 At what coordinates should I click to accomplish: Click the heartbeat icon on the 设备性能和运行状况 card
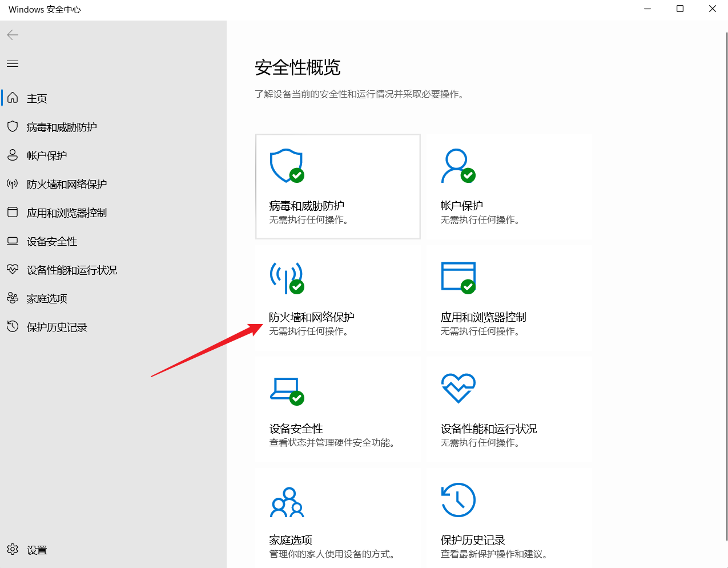458,389
